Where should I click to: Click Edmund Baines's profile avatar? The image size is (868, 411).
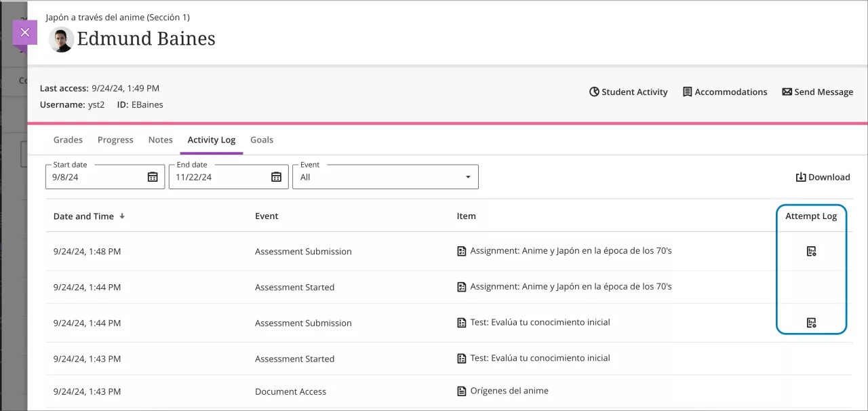[61, 39]
